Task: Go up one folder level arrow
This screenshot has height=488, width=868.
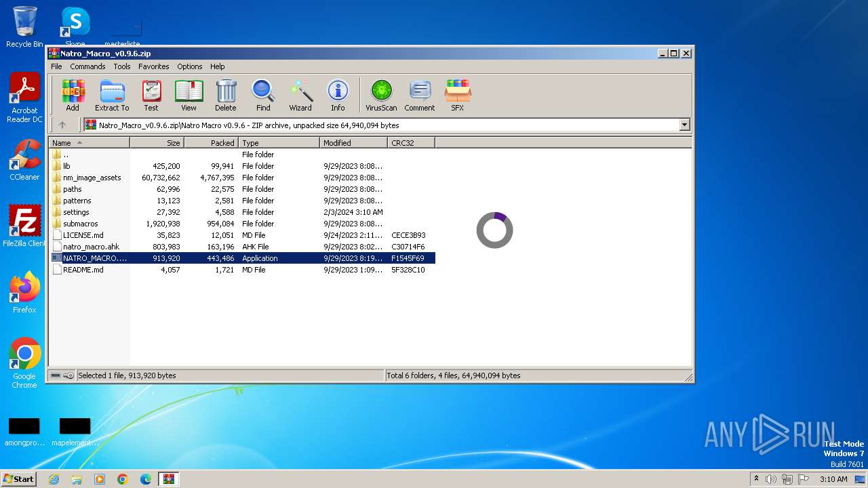Action: (x=62, y=125)
